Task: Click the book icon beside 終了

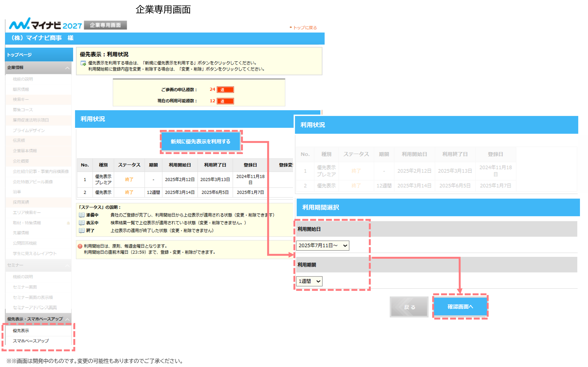Action: pyautogui.click(x=82, y=231)
